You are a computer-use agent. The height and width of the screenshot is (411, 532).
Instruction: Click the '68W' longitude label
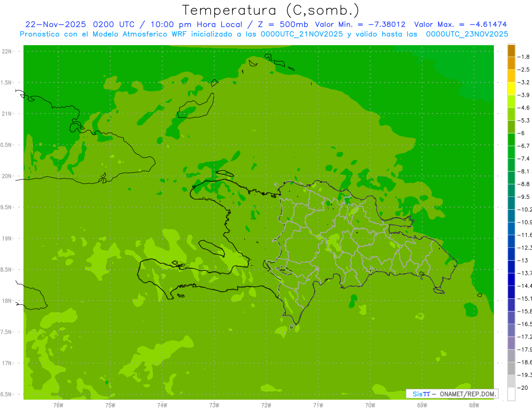(x=474, y=405)
